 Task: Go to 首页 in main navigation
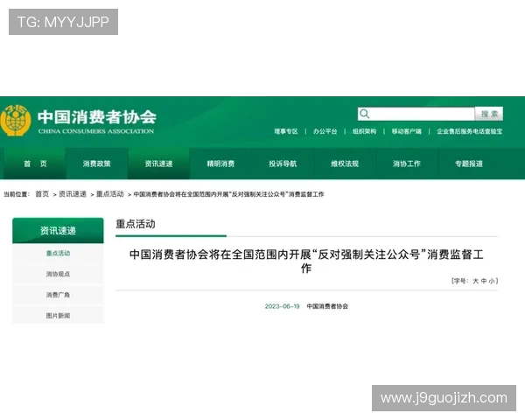click(35, 164)
